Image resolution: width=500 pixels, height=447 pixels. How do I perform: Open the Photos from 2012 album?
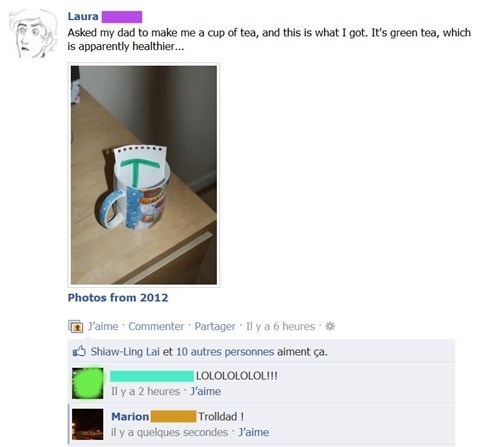pos(118,298)
